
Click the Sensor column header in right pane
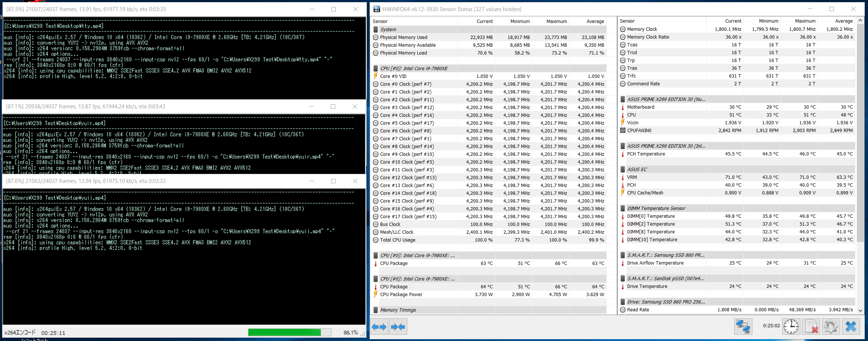662,21
